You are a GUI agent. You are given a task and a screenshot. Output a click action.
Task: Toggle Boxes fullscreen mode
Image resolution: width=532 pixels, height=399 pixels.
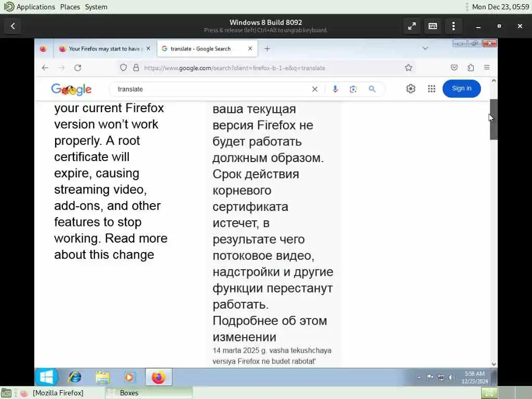(x=412, y=26)
